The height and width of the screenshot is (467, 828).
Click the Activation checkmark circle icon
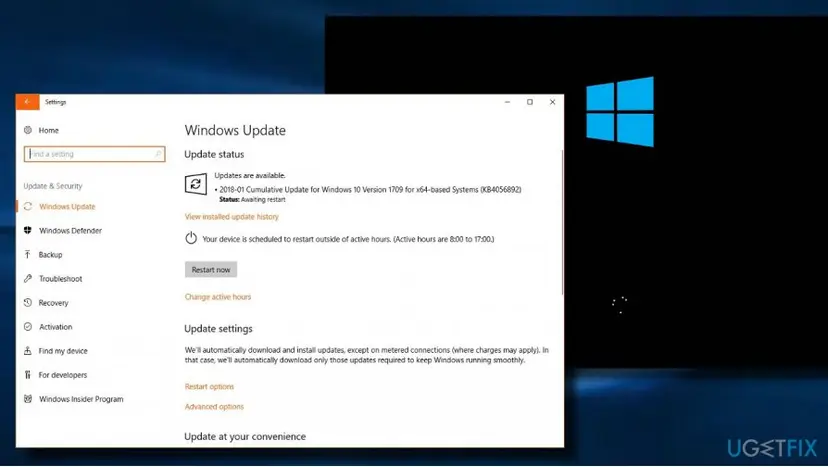28,326
